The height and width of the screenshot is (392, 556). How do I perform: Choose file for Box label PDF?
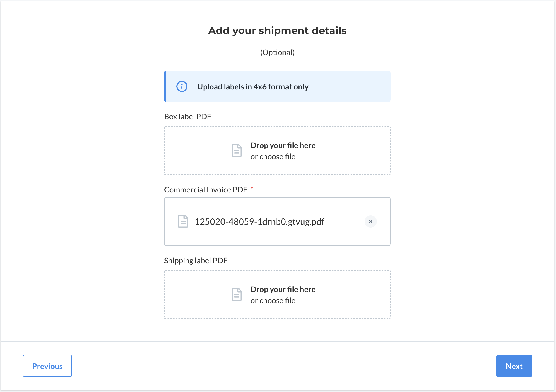click(277, 157)
